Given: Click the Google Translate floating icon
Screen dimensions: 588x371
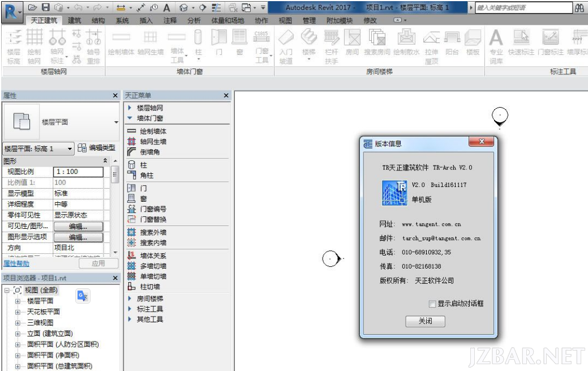Looking at the screenshot, I should [83, 296].
